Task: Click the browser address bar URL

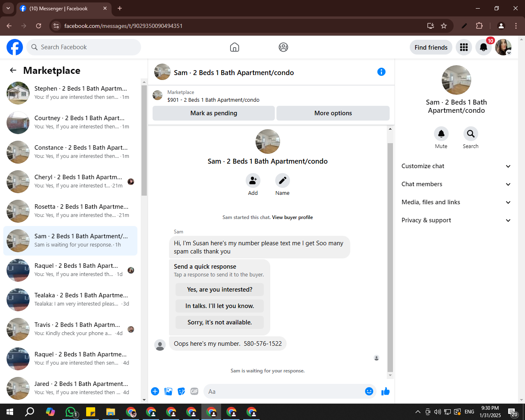Action: click(x=123, y=26)
